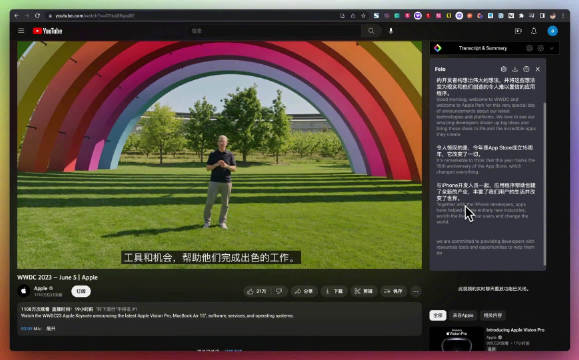Click the clip scissors button

coord(364,291)
